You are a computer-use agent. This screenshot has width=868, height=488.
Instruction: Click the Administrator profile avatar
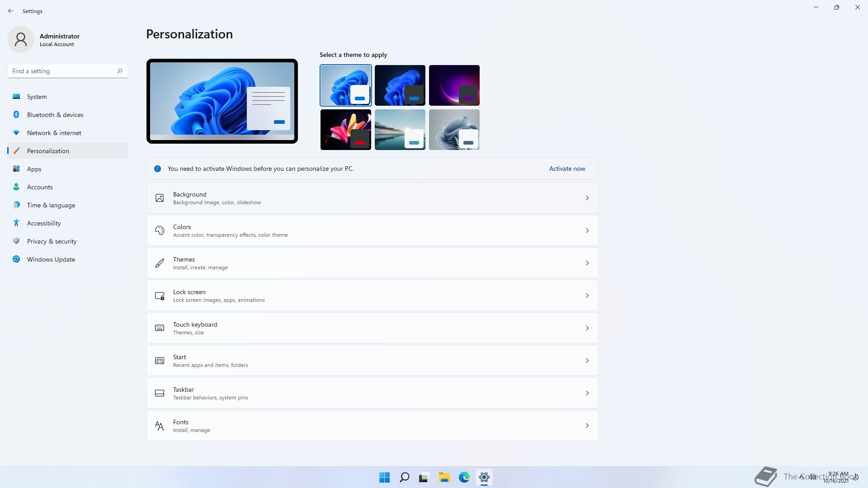tap(21, 39)
